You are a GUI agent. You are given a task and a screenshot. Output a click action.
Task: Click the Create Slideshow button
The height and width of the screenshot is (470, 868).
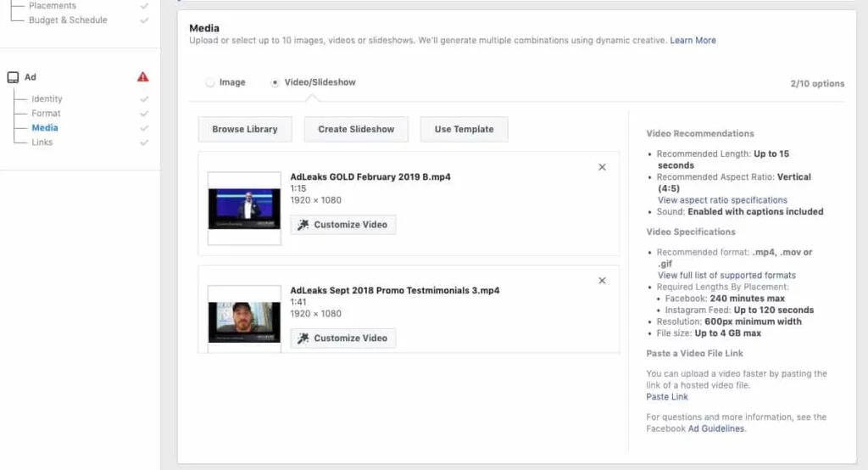coord(356,129)
